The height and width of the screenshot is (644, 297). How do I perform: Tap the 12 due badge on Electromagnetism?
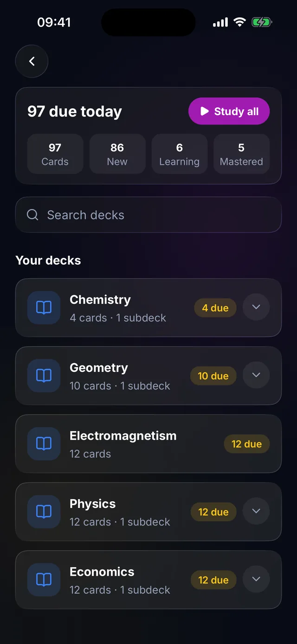coord(247,444)
